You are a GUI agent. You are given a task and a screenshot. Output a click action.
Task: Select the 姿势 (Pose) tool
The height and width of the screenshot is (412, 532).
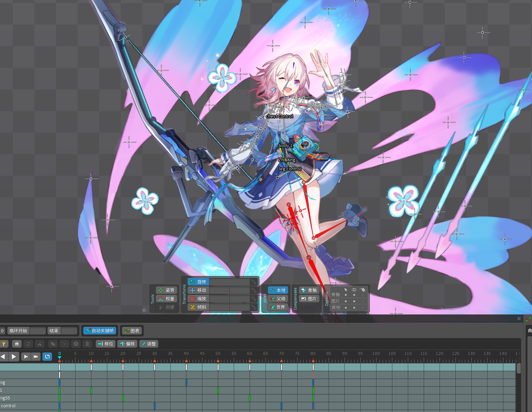click(167, 290)
